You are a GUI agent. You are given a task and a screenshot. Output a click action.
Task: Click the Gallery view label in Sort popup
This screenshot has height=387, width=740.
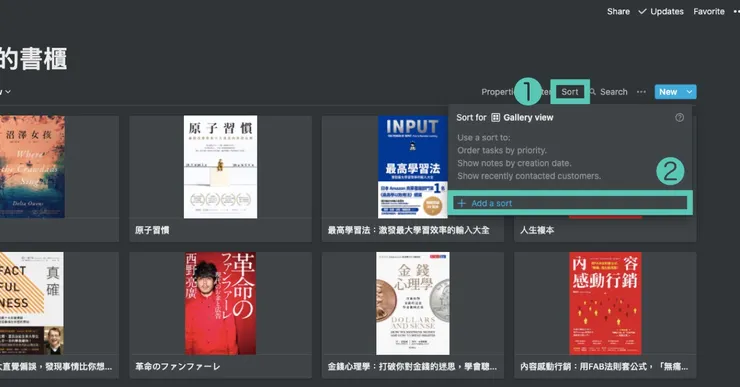coord(528,118)
